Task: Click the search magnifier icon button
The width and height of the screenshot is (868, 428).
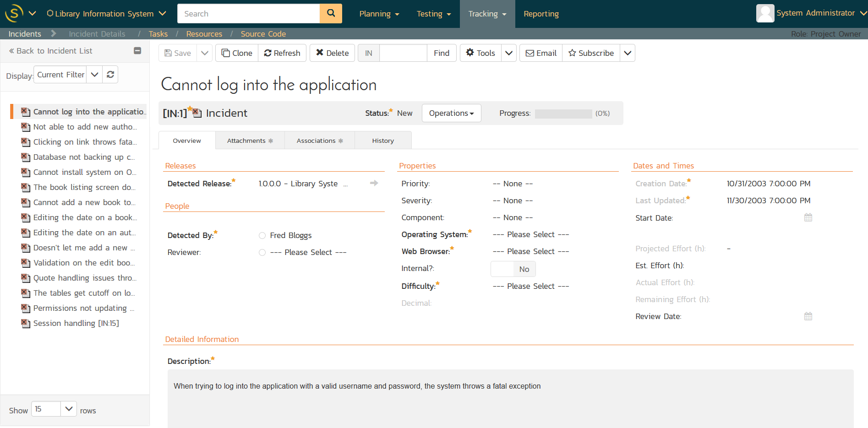Action: 330,14
